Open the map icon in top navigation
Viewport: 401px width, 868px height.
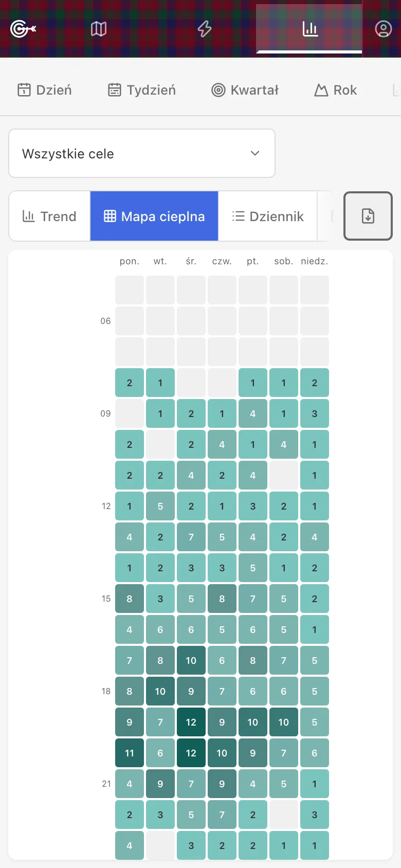click(99, 29)
